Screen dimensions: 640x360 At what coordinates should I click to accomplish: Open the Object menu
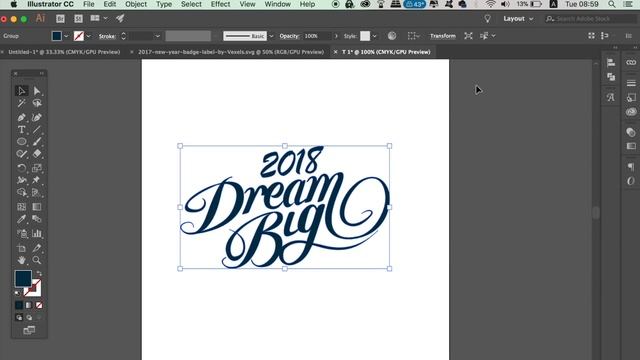tap(136, 4)
